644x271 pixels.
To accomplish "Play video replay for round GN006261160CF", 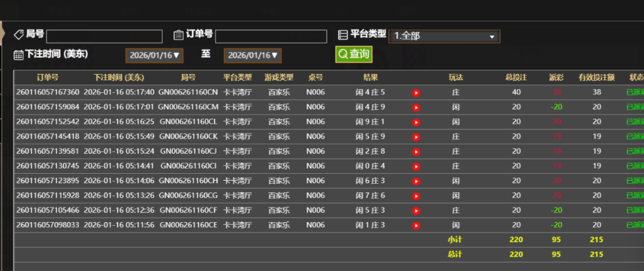I will (416, 210).
